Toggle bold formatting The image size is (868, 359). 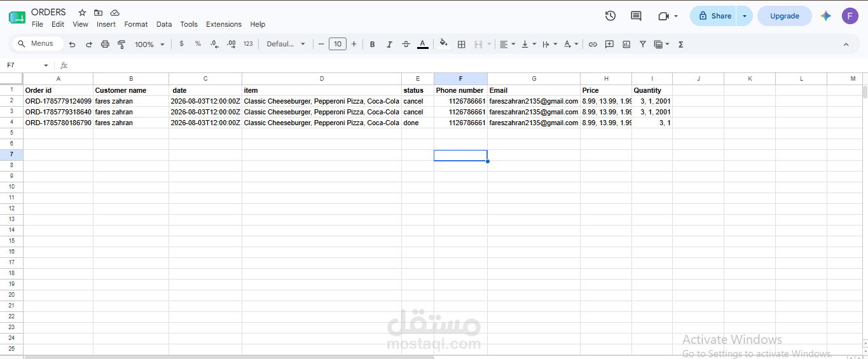click(373, 44)
